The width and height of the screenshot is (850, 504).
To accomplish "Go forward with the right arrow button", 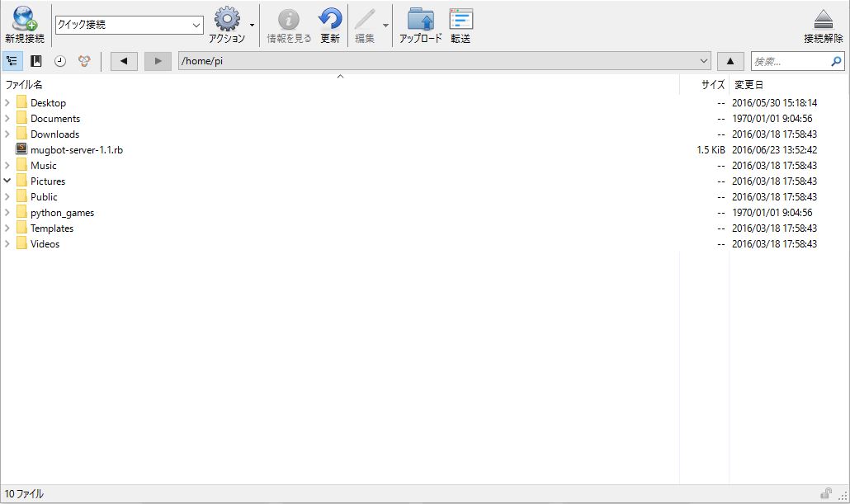I will (158, 61).
